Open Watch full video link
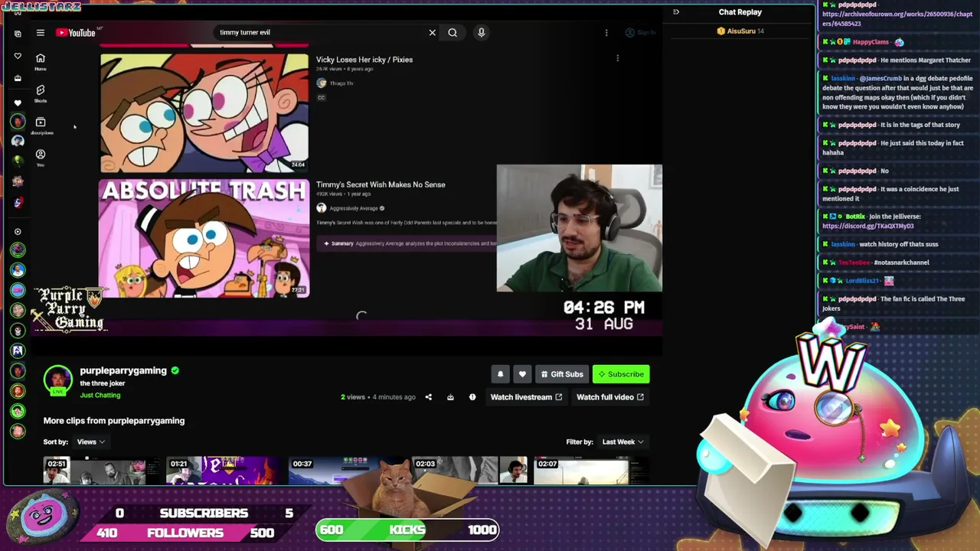The height and width of the screenshot is (551, 980). point(610,397)
